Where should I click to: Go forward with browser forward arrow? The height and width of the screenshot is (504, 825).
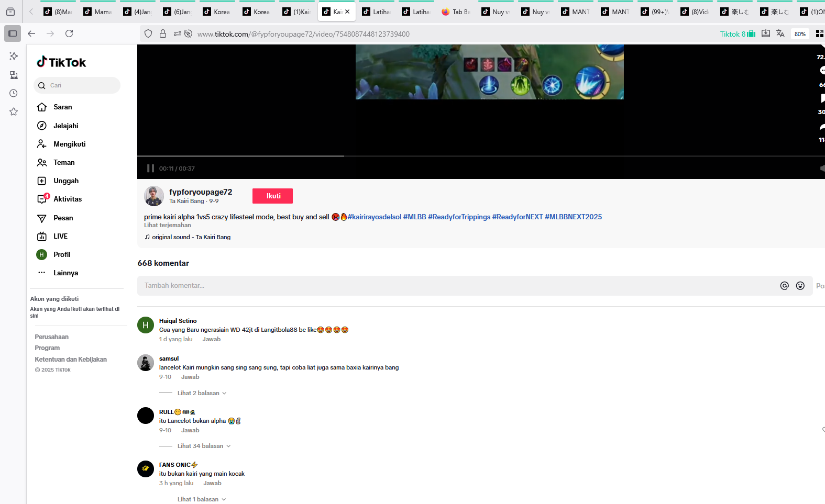coord(50,33)
